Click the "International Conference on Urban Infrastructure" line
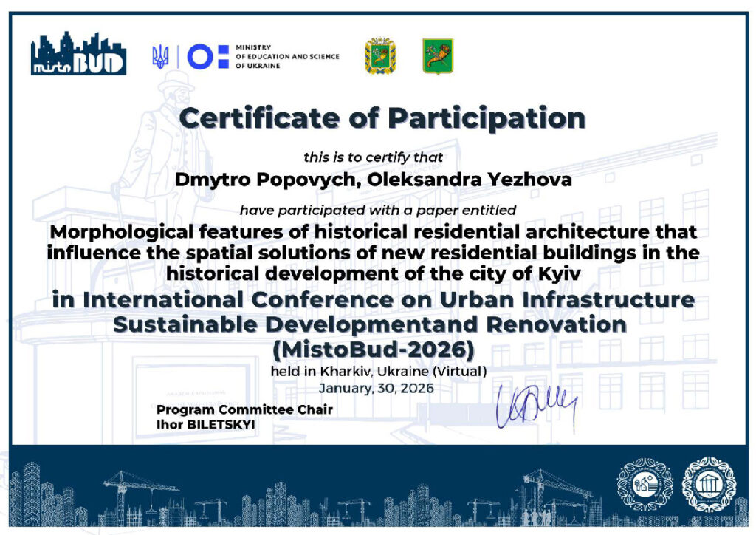Viewport: 756px width, 535px height. pyautogui.click(x=373, y=301)
